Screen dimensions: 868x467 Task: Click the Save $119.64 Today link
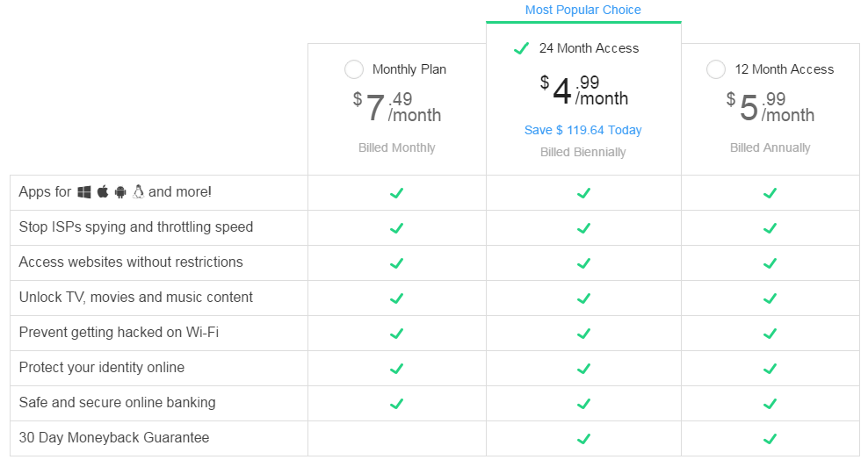(582, 130)
